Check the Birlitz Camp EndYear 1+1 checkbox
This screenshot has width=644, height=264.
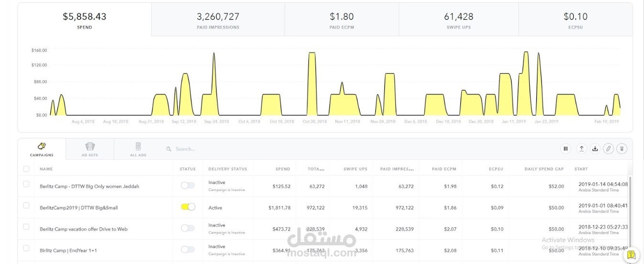26,248
